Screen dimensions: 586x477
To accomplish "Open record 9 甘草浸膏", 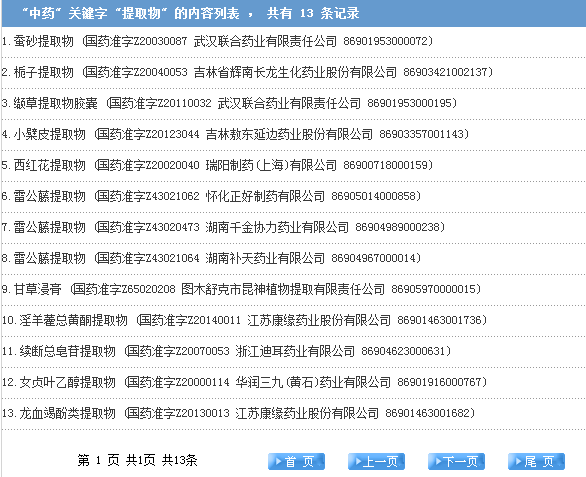I will [241, 289].
